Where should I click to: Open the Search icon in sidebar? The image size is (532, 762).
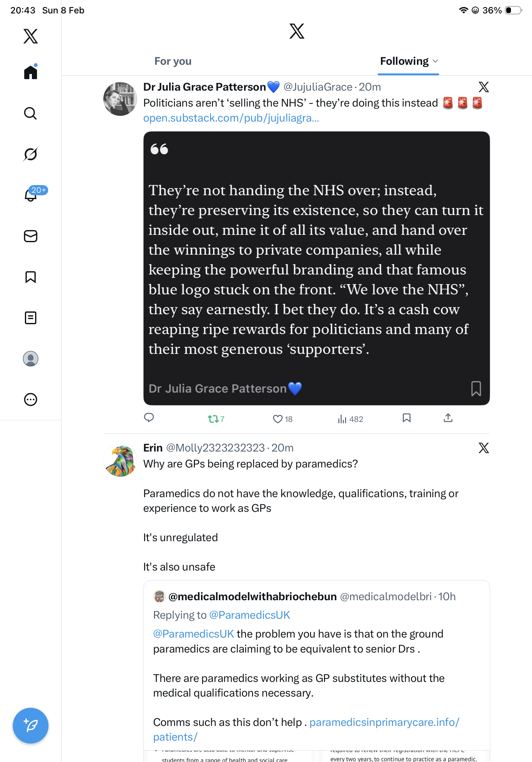pyautogui.click(x=31, y=114)
